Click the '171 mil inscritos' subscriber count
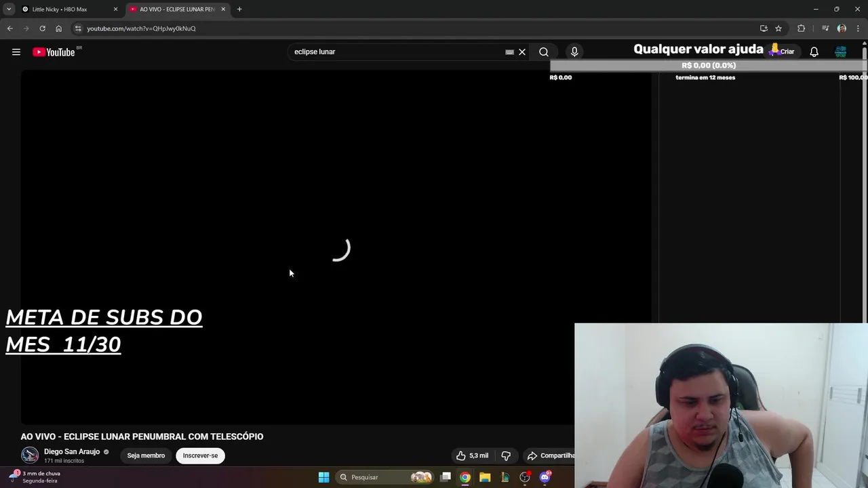 (64, 461)
